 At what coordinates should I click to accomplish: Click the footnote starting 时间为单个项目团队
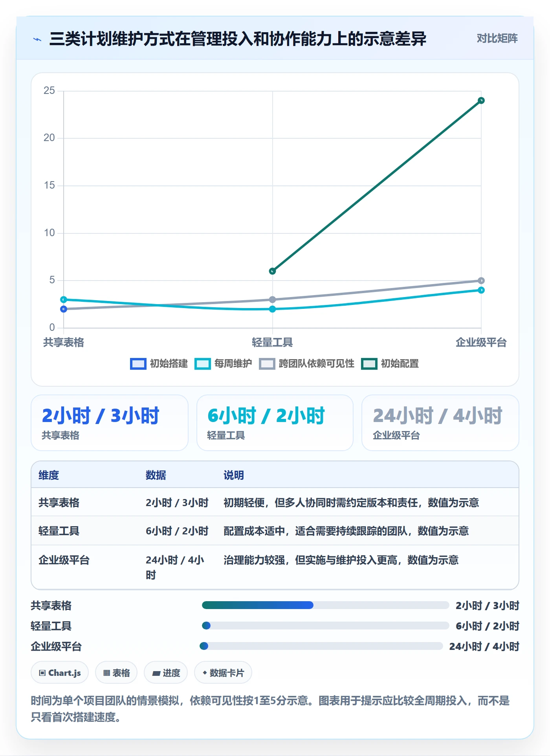coord(270,708)
